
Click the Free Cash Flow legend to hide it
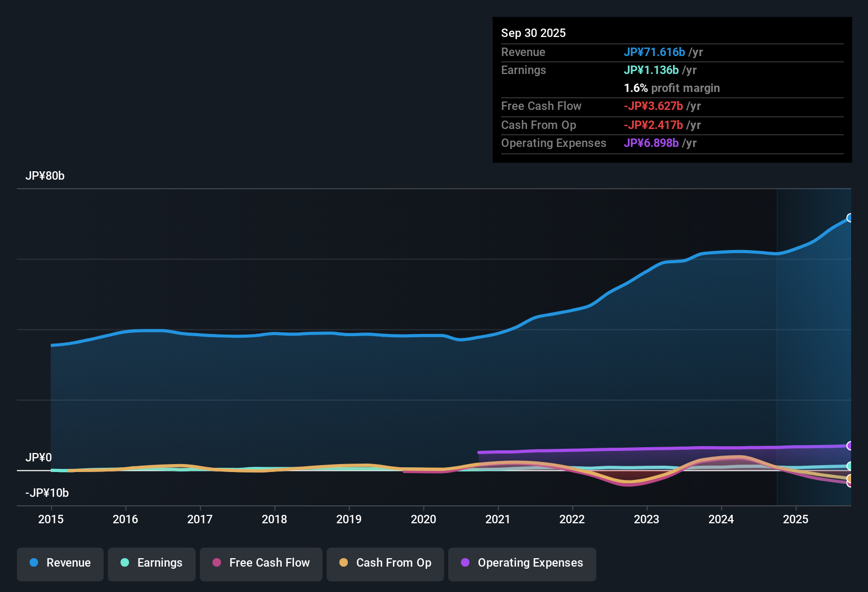tap(261, 563)
